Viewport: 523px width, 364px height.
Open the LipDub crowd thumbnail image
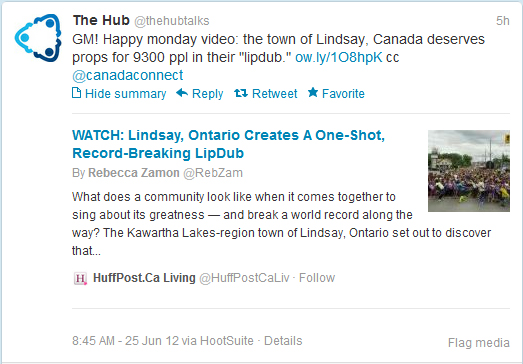(469, 171)
